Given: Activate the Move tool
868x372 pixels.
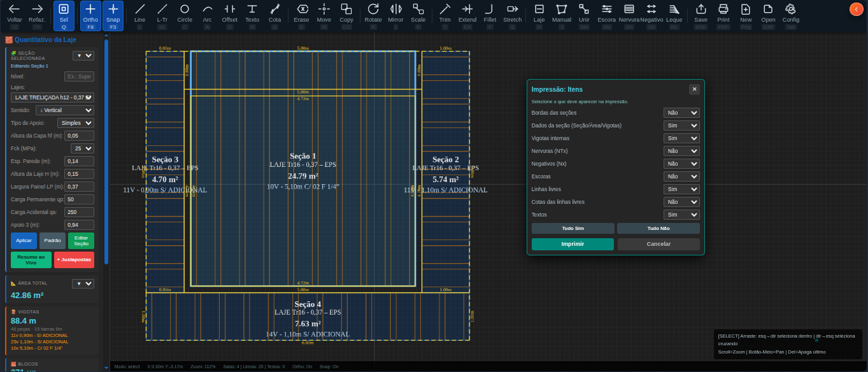Looking at the screenshot, I should pyautogui.click(x=324, y=16).
